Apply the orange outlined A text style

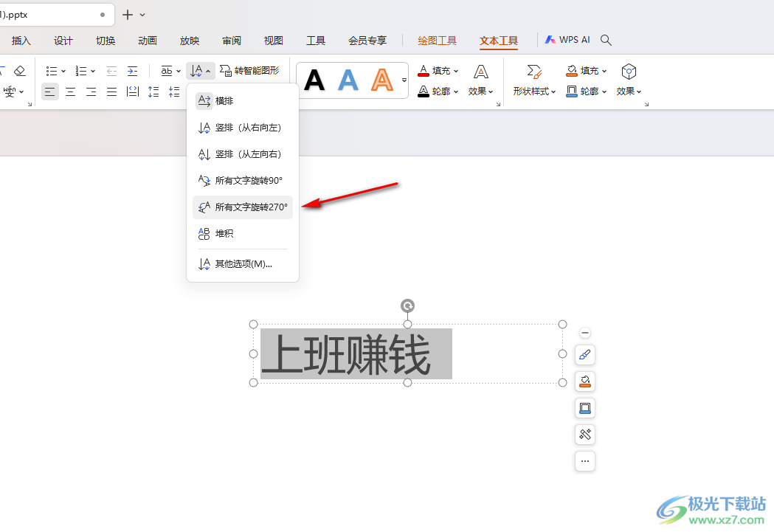(382, 80)
